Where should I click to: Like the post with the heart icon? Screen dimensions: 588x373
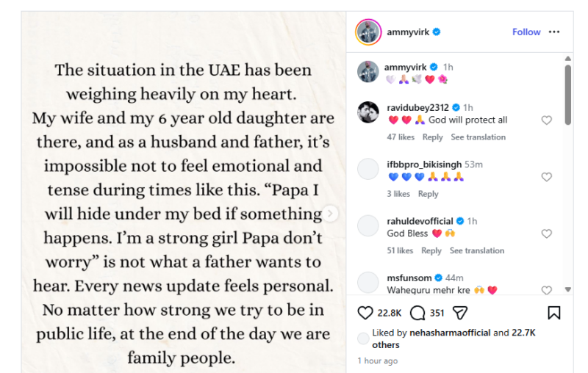point(365,313)
